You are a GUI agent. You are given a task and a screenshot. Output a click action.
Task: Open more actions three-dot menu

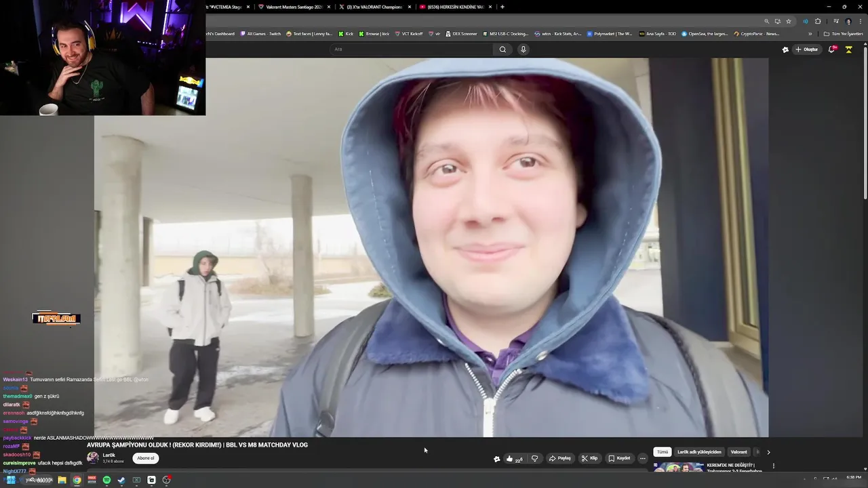[643, 459]
